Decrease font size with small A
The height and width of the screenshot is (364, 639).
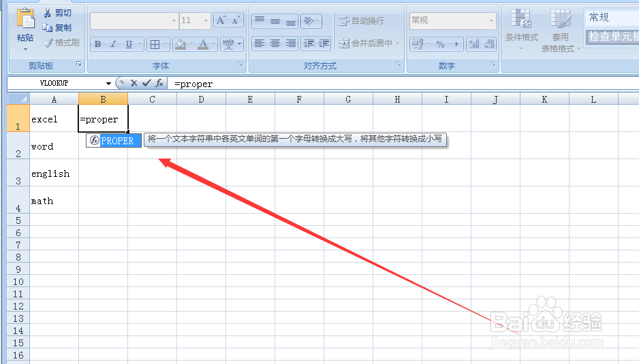236,20
